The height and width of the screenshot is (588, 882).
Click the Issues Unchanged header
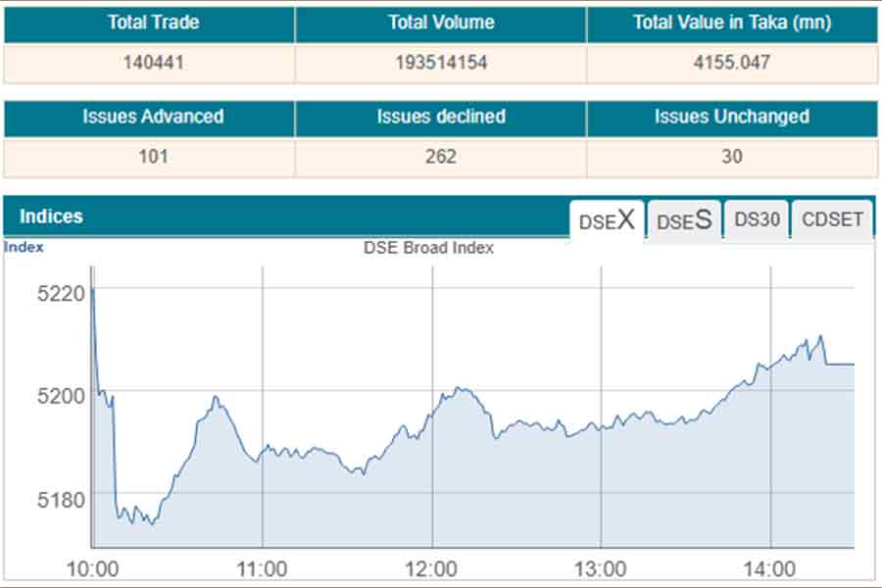coord(731,117)
